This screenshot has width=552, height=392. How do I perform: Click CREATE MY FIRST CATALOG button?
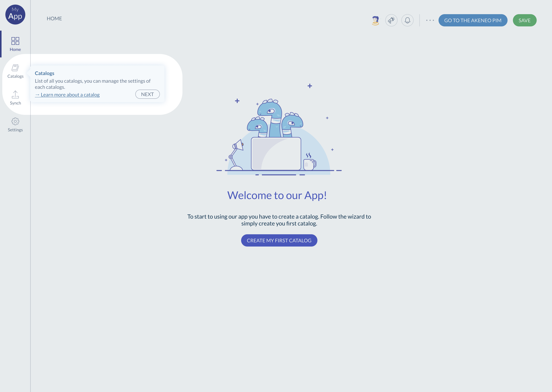[x=279, y=241]
